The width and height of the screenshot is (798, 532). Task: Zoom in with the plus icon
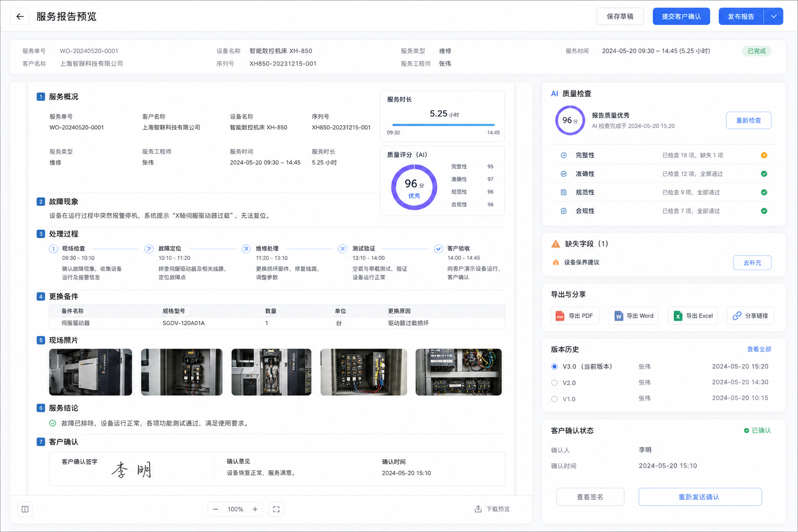255,509
